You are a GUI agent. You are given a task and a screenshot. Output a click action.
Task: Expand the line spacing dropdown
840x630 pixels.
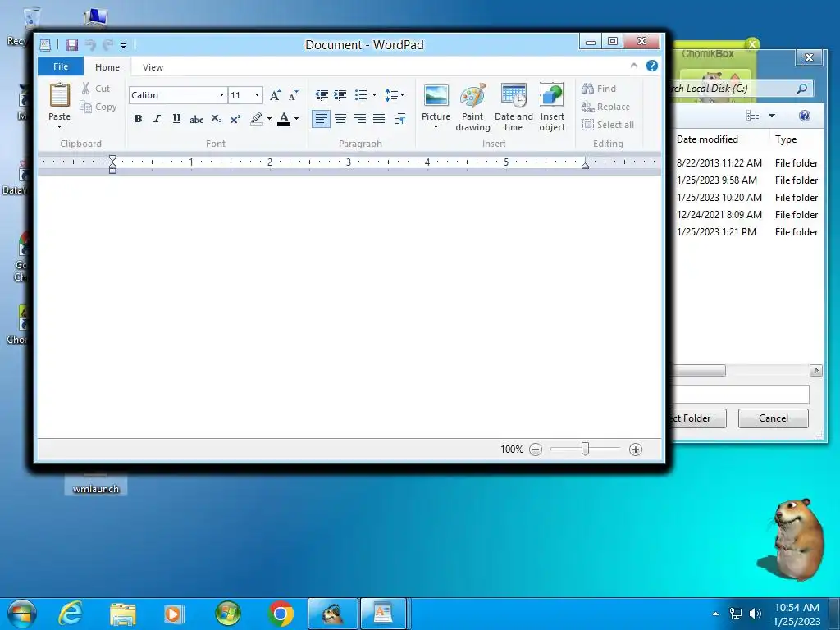[x=395, y=95]
